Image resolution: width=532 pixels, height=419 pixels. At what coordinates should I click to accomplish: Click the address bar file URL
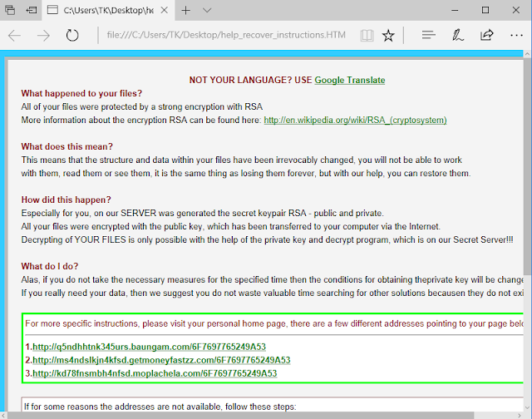pos(226,35)
